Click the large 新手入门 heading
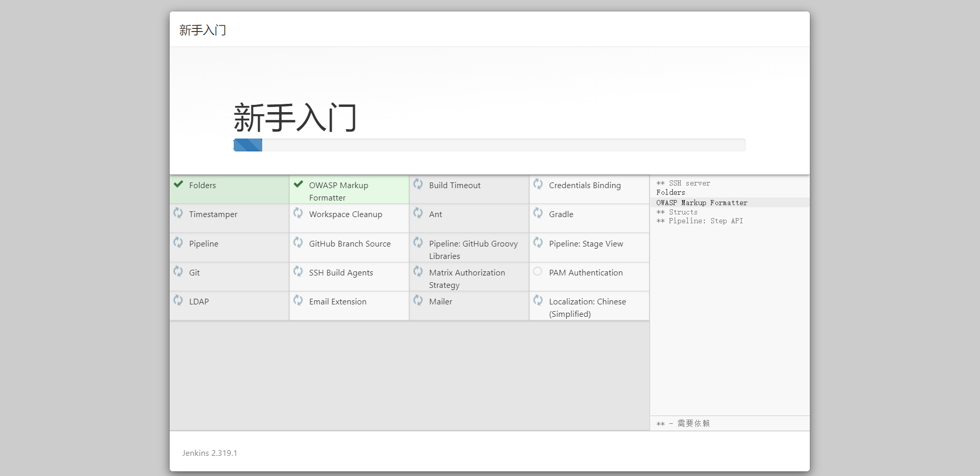Viewport: 980px width, 476px height. click(295, 117)
